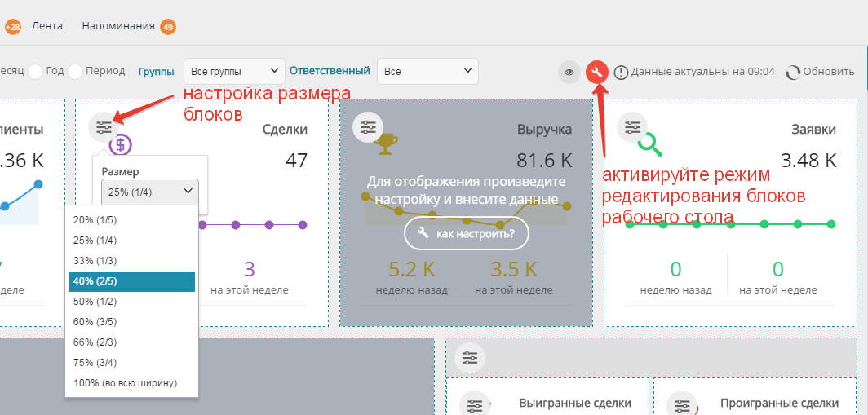The image size is (868, 415).
Task: Click the last point of the blue Клиенты chart
Action: coord(38,183)
